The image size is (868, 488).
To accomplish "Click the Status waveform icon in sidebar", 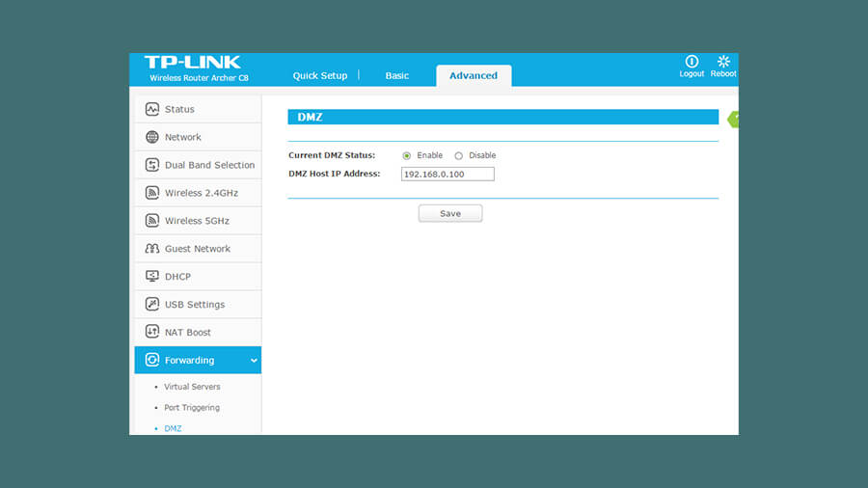I will coord(152,109).
